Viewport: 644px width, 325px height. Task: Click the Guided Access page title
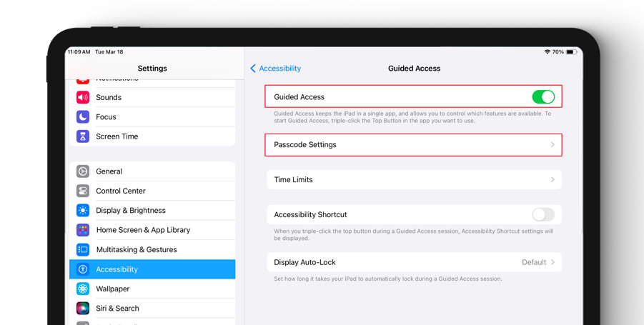point(414,68)
